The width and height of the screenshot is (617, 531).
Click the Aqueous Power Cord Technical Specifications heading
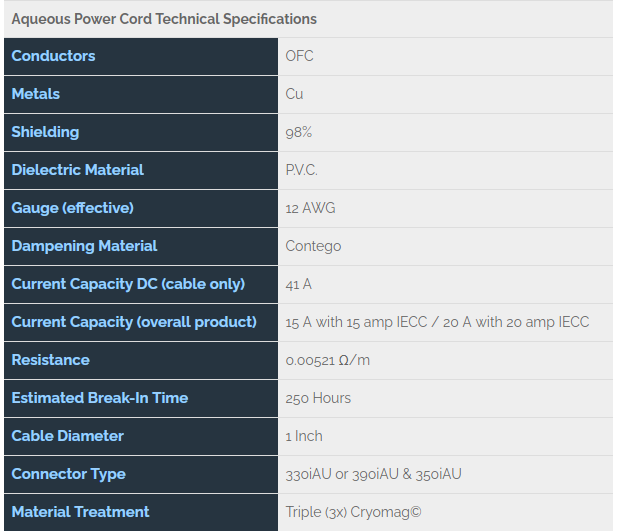click(164, 19)
